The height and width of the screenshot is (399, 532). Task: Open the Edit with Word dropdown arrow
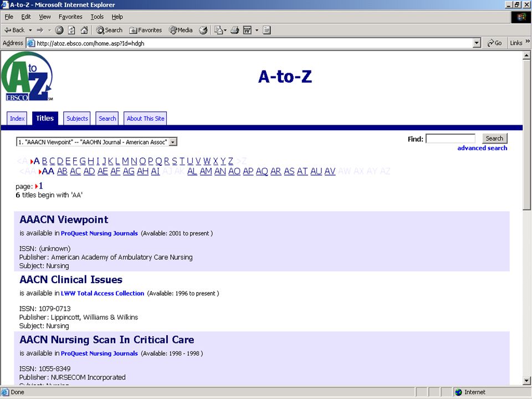coord(257,30)
